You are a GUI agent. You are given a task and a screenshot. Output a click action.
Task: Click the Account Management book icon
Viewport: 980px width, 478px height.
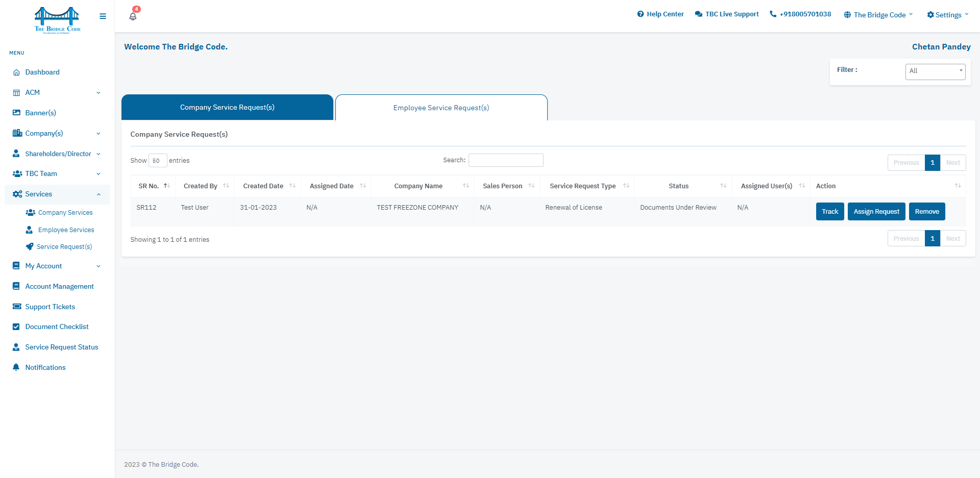[x=16, y=286]
